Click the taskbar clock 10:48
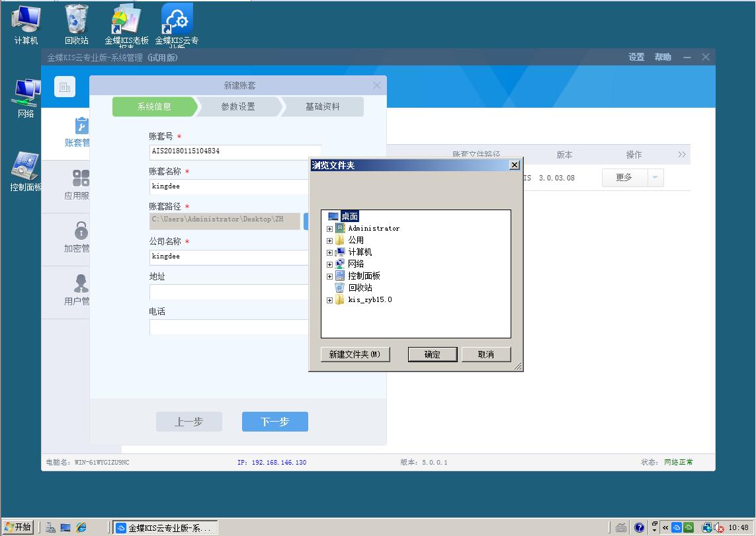756x536 pixels. point(739,528)
